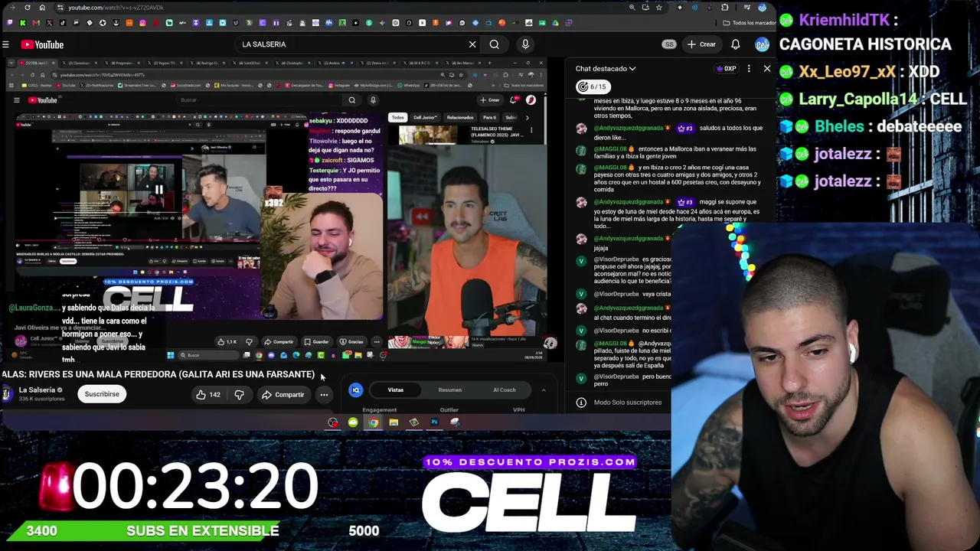The image size is (980, 551).
Task: Close the live chat panel
Action: point(767,69)
